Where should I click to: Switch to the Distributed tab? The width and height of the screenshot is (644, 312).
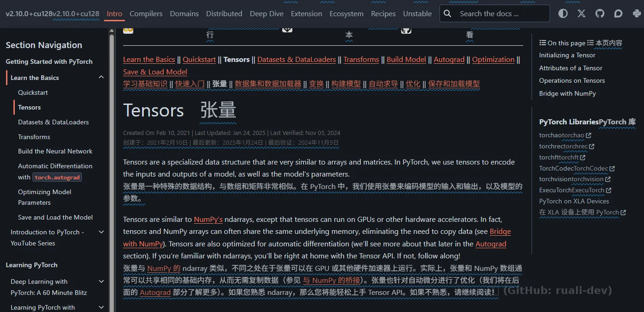pyautogui.click(x=224, y=14)
